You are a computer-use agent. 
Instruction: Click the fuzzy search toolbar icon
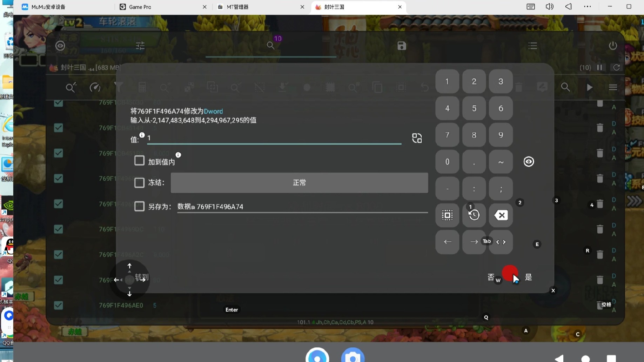[x=71, y=87]
